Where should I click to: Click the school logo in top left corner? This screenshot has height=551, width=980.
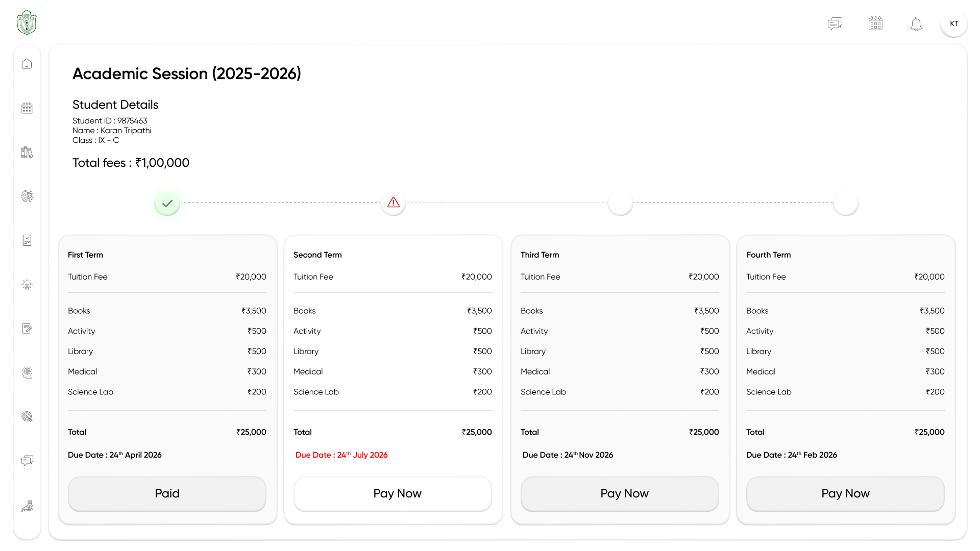click(26, 22)
